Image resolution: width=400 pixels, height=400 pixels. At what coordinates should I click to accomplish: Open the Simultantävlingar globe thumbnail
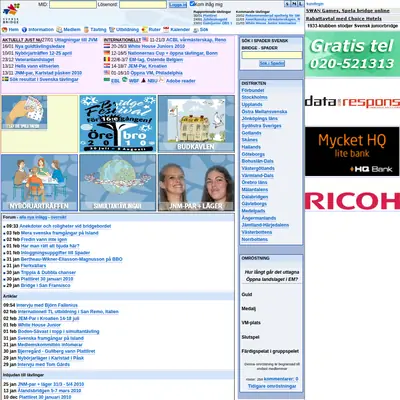[x=118, y=183]
